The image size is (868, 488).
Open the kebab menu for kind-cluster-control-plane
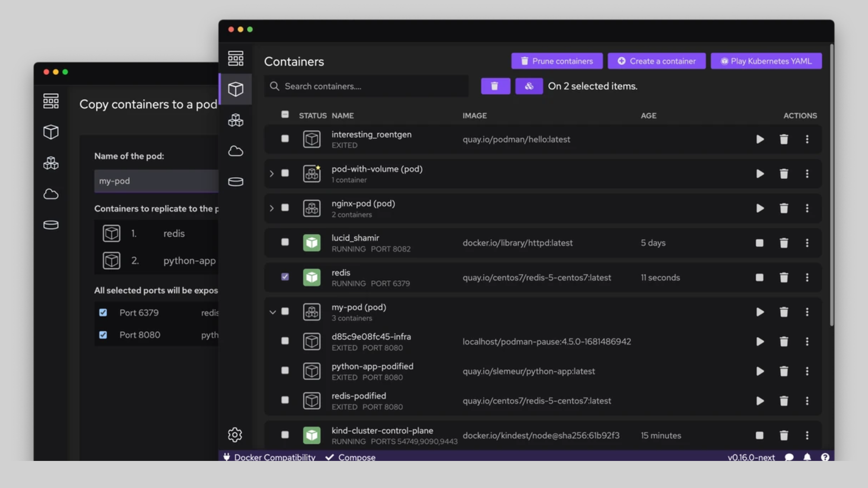click(x=808, y=435)
